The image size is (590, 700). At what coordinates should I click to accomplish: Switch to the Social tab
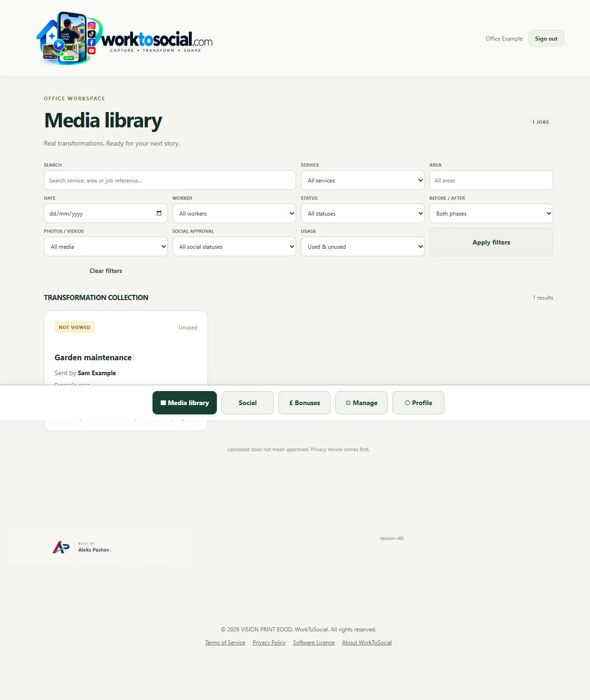[248, 403]
